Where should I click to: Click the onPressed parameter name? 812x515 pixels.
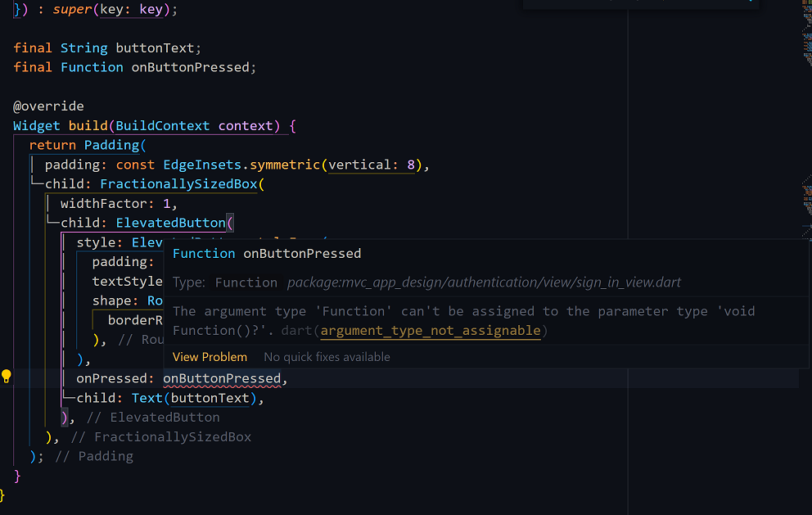tap(111, 379)
